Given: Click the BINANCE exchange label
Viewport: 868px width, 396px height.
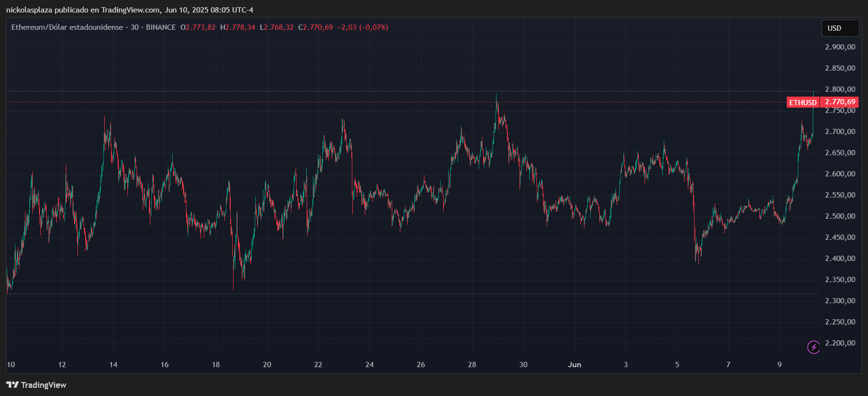Looking at the screenshot, I should 161,27.
